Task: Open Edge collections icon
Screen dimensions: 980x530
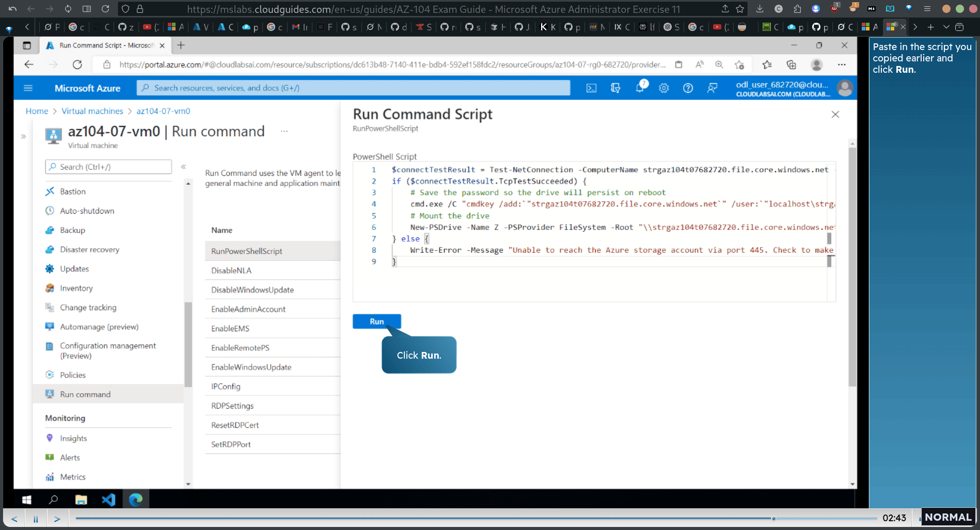Action: tap(791, 65)
